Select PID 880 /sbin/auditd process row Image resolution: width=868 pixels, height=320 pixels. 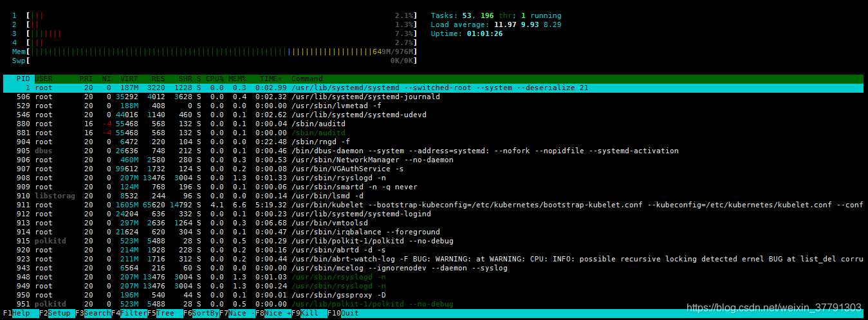(434, 124)
